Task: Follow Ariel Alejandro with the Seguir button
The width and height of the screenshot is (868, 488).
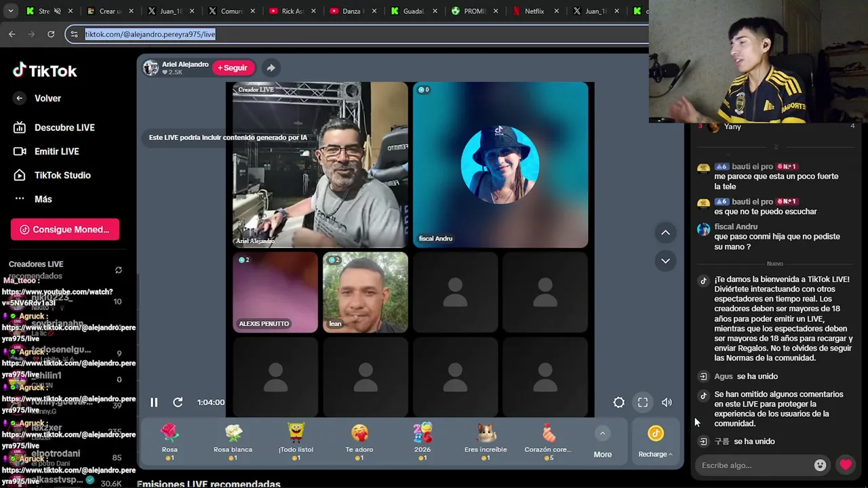Action: click(x=233, y=68)
